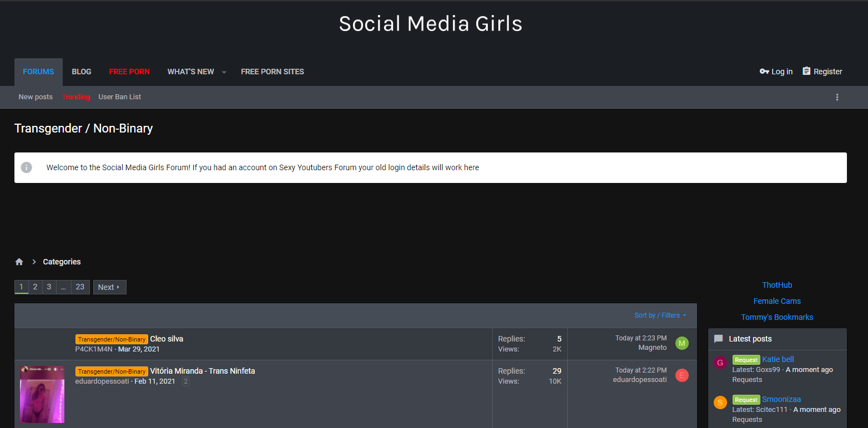Expand the What's New dropdown arrow
The width and height of the screenshot is (868, 428).
pyautogui.click(x=224, y=72)
